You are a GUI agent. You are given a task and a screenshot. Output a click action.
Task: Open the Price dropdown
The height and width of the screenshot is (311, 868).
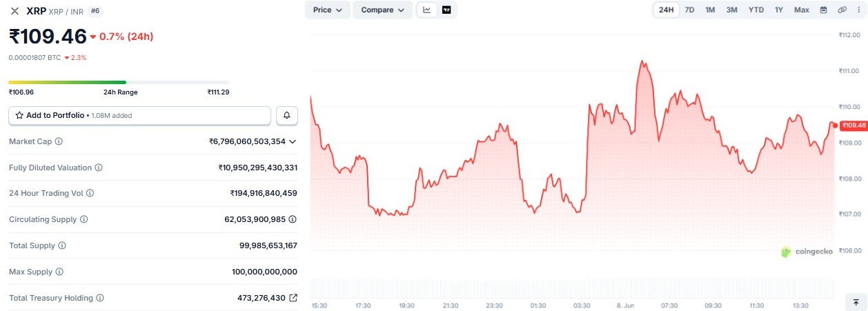(x=328, y=10)
